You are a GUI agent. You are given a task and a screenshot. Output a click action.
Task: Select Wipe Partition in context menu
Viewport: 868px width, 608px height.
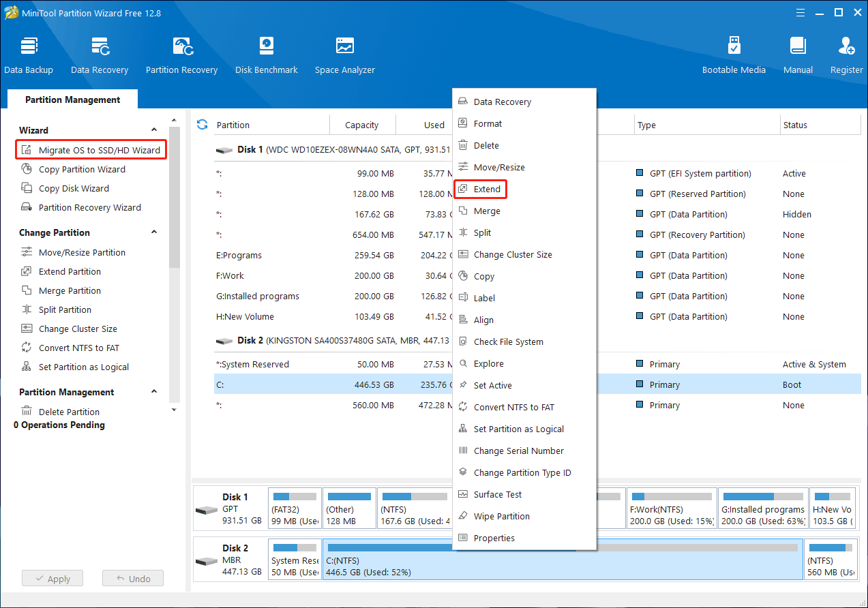coord(501,517)
